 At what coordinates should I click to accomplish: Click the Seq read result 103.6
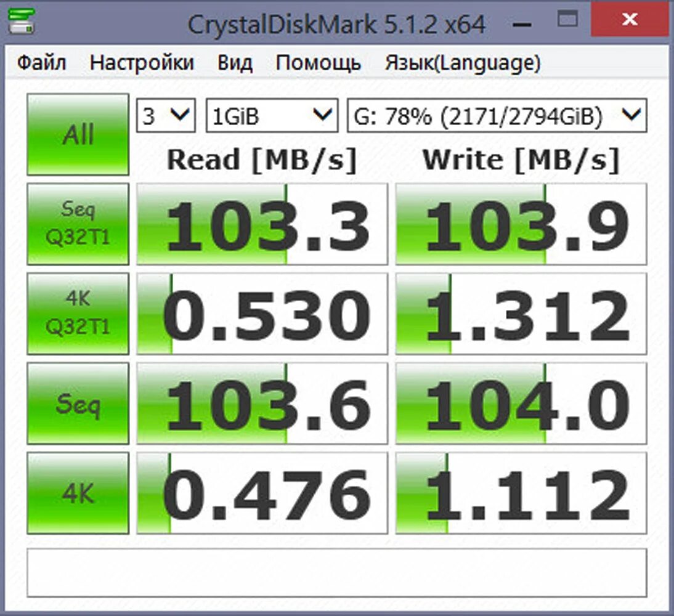[x=262, y=403]
